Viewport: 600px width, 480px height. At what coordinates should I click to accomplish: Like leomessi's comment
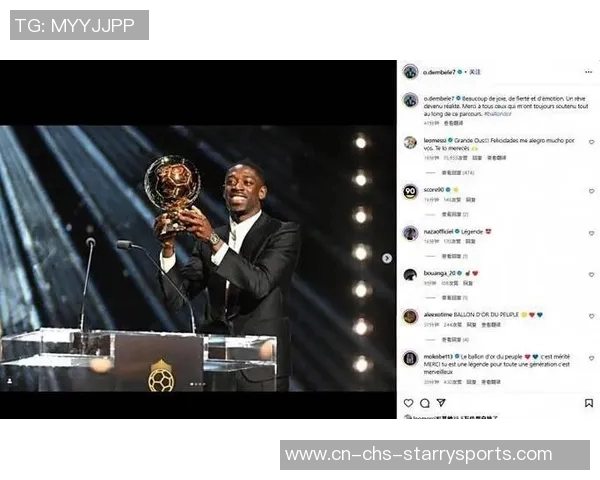pos(591,142)
